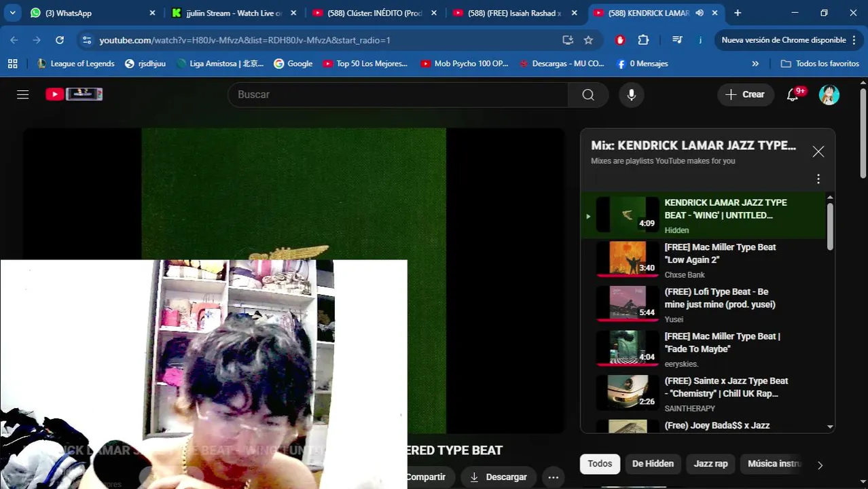Viewport: 868px width, 489px height.
Task: Play Mac Miller Low Again 2 thumbnail
Action: point(628,259)
